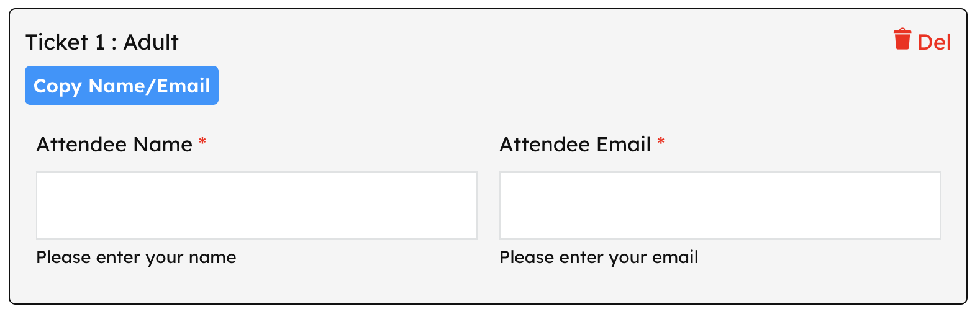Screen dimensions: 980x314
Task: Click the Del link text
Action: pos(934,42)
